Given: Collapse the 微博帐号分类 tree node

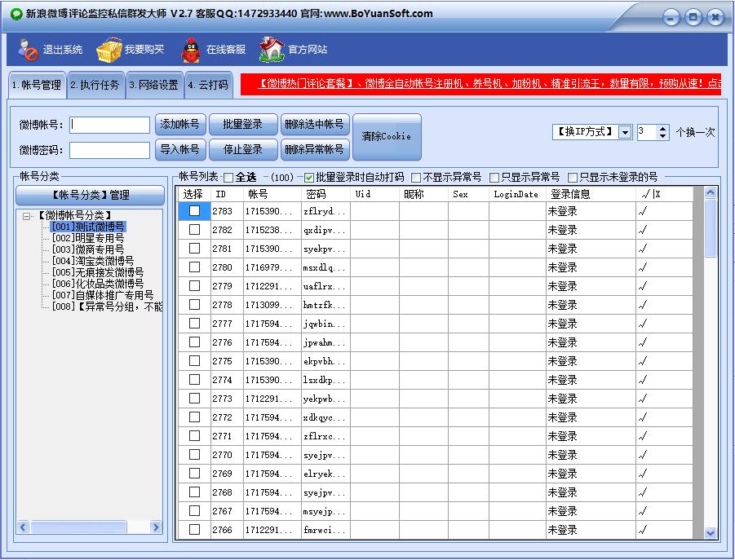Looking at the screenshot, I should pos(27,216).
